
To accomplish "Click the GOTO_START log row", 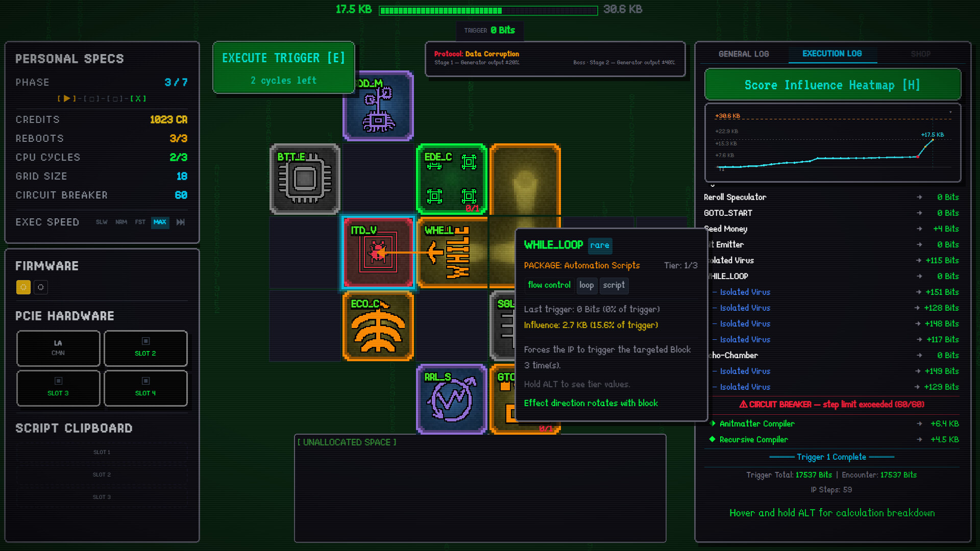I will pyautogui.click(x=832, y=213).
